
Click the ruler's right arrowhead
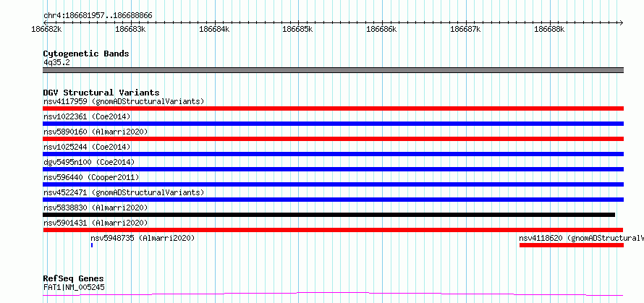(x=622, y=22)
